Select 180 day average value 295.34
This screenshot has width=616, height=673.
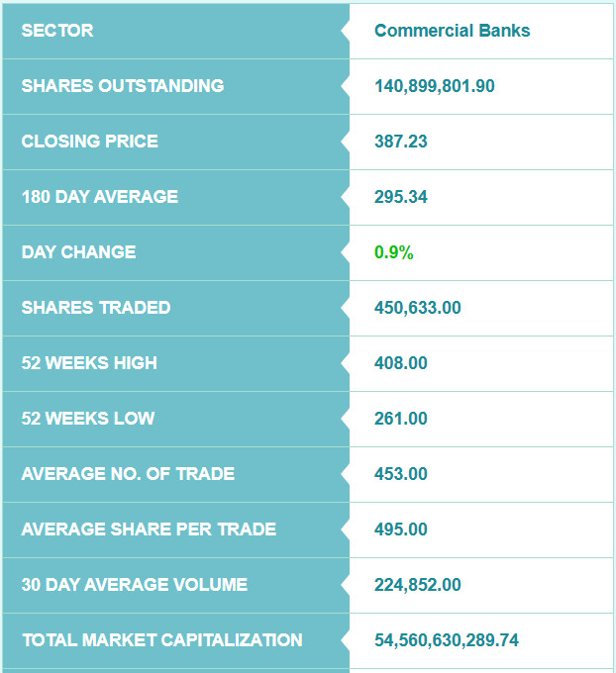(401, 197)
